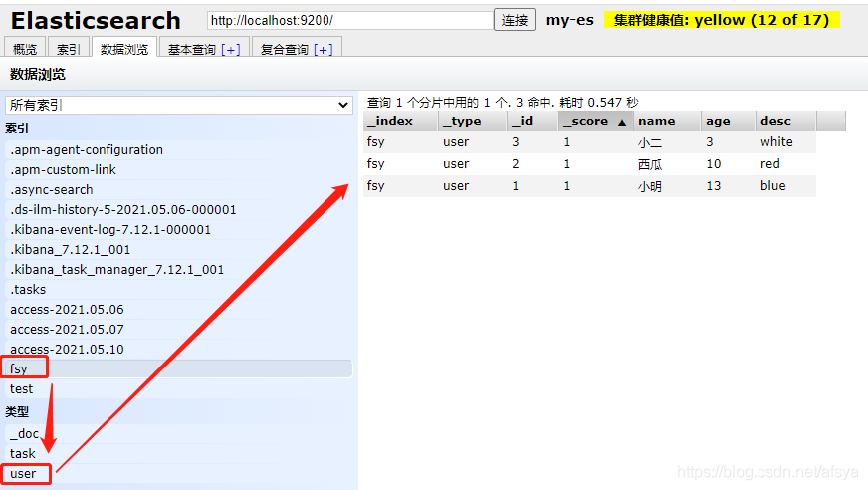Select the fsy index
Viewport: 868px width, 490px height.
pyautogui.click(x=179, y=368)
